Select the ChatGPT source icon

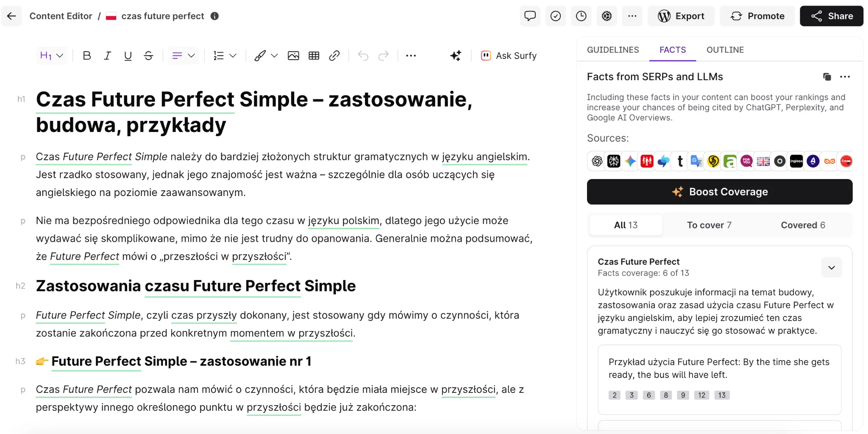tap(597, 161)
